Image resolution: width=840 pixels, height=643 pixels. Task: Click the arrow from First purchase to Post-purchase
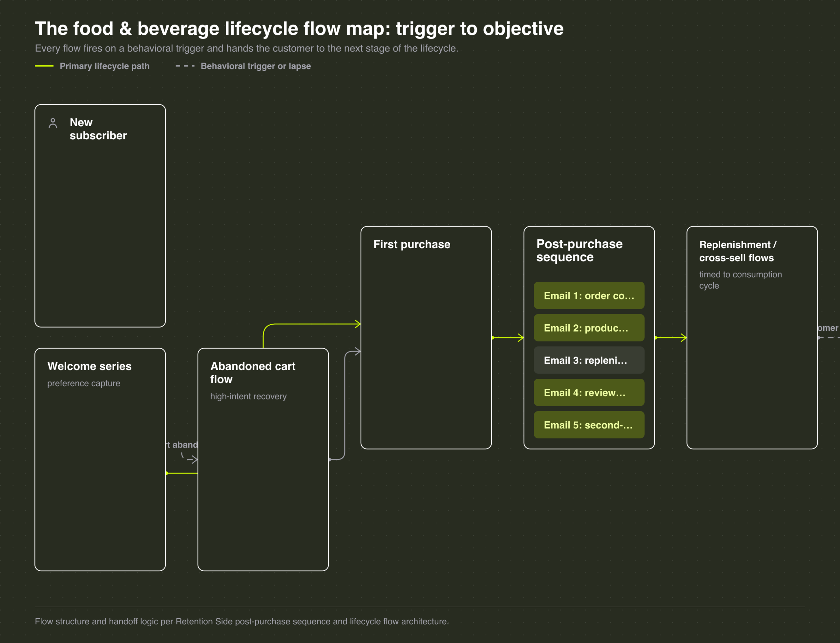[508, 338]
